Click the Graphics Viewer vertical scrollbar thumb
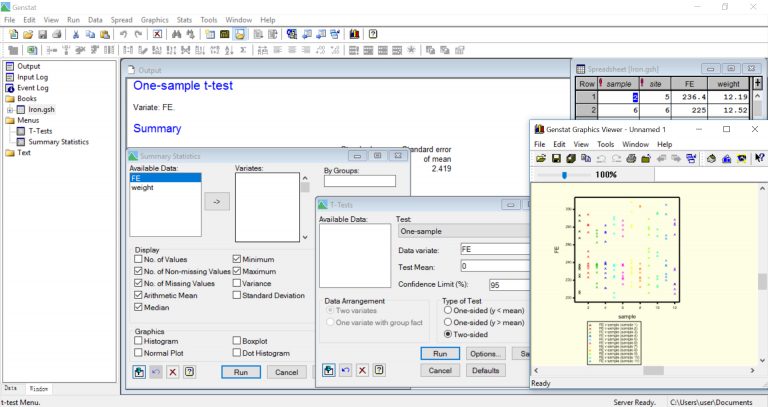This screenshot has width=768, height=407. pos(762,282)
